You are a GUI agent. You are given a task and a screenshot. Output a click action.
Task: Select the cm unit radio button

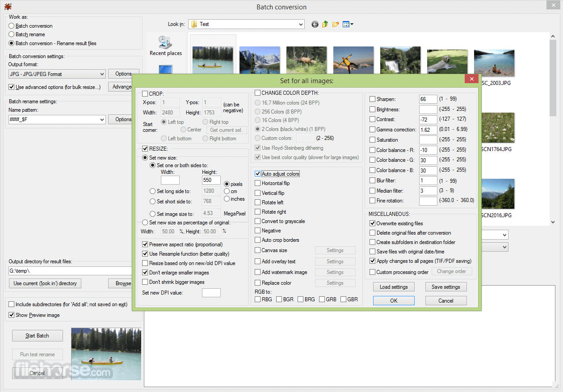(x=227, y=191)
